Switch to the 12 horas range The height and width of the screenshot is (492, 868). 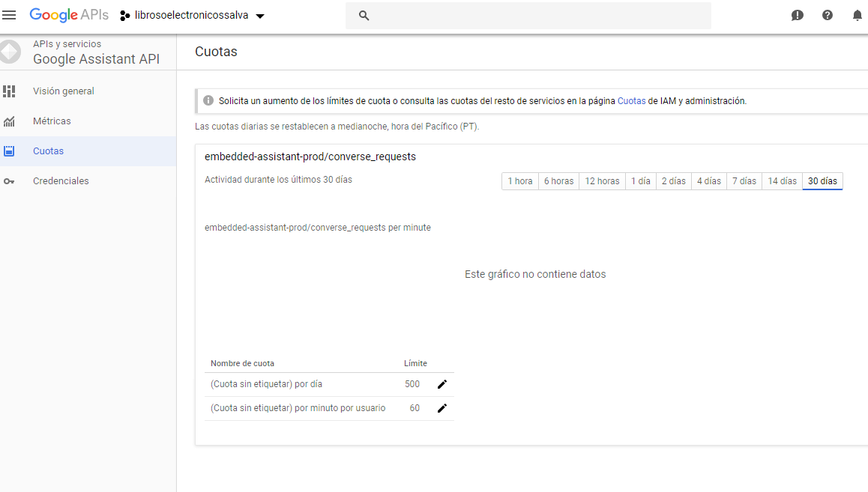tap(602, 181)
